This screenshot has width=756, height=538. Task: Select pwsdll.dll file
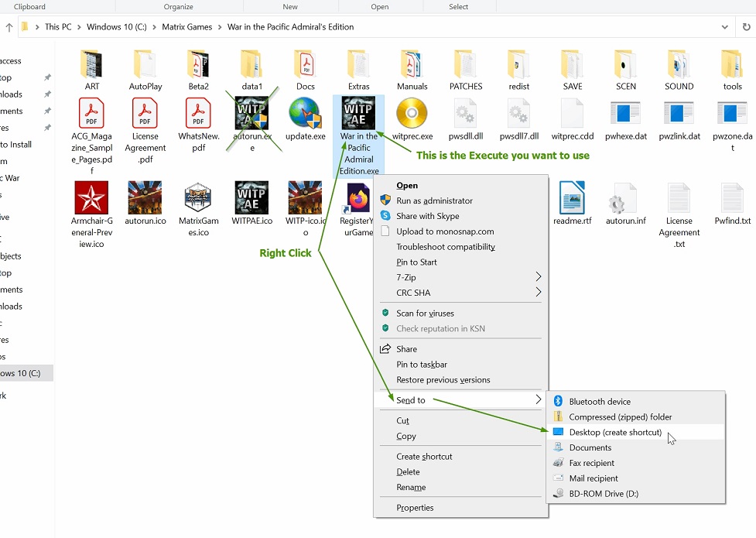click(x=466, y=118)
